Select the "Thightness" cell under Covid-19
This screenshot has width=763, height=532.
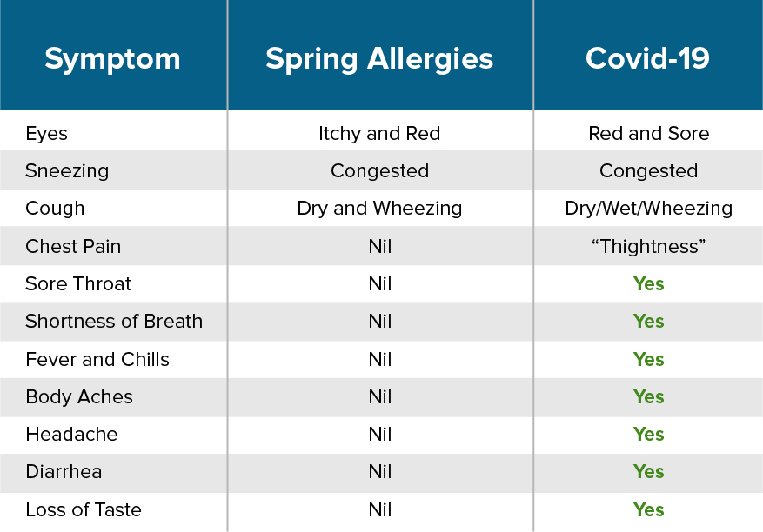coord(649,247)
